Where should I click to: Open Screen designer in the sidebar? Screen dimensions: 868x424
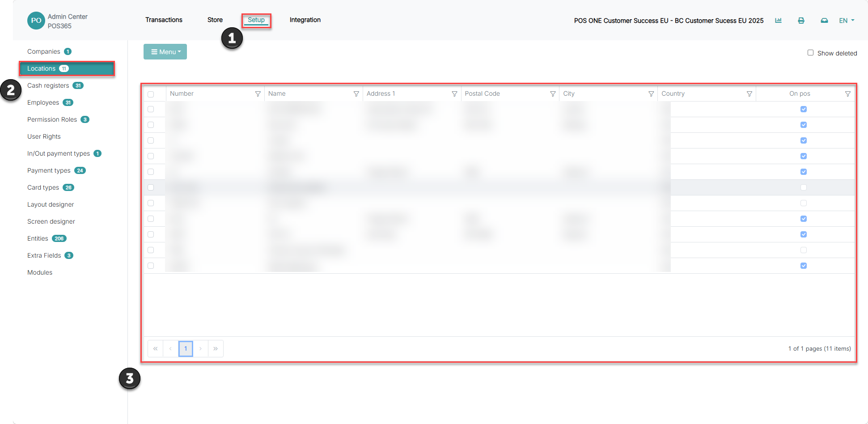point(51,221)
